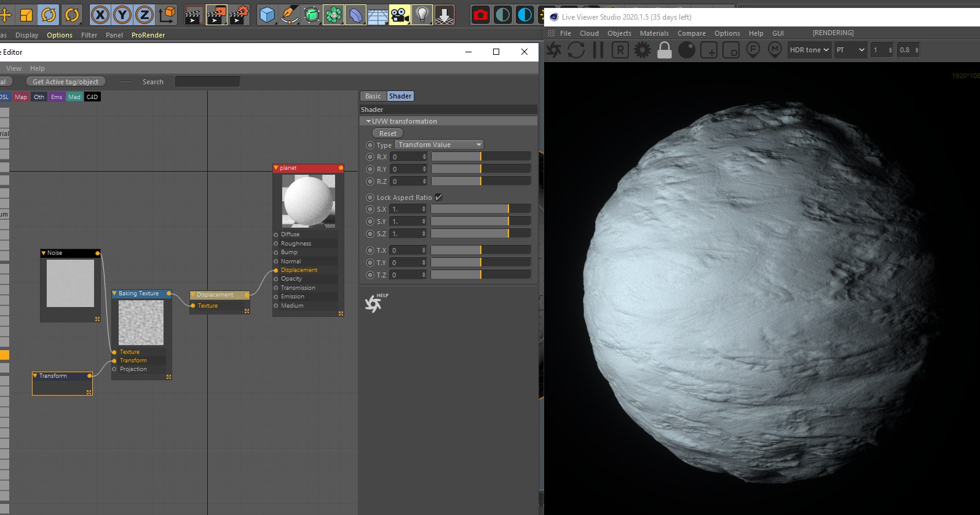Uncheck the Lock Aspect Ratio checkbox
The image size is (980, 515).
pos(438,198)
